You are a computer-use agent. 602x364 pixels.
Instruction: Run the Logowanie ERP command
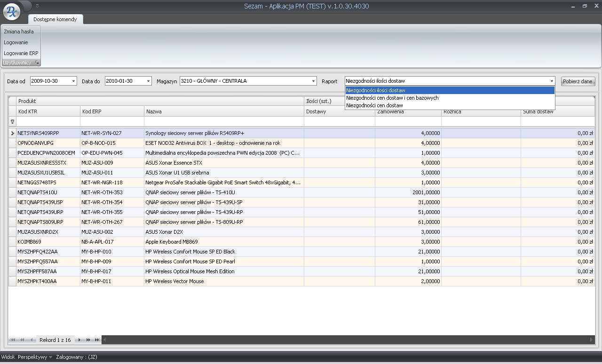(x=21, y=53)
